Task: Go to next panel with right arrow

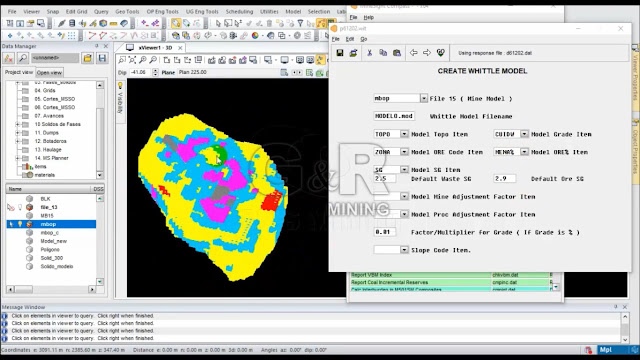Action: tap(427, 53)
